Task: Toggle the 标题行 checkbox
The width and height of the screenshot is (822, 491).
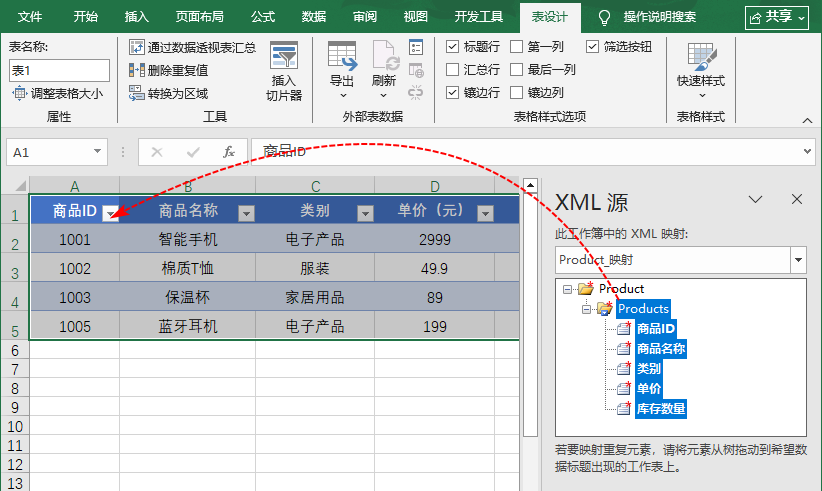Action: (x=452, y=47)
